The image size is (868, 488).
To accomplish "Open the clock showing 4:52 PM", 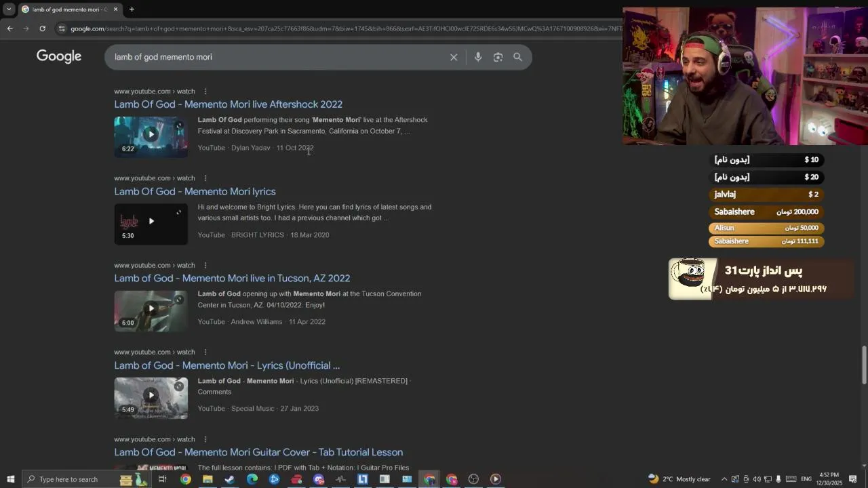I will (x=829, y=479).
